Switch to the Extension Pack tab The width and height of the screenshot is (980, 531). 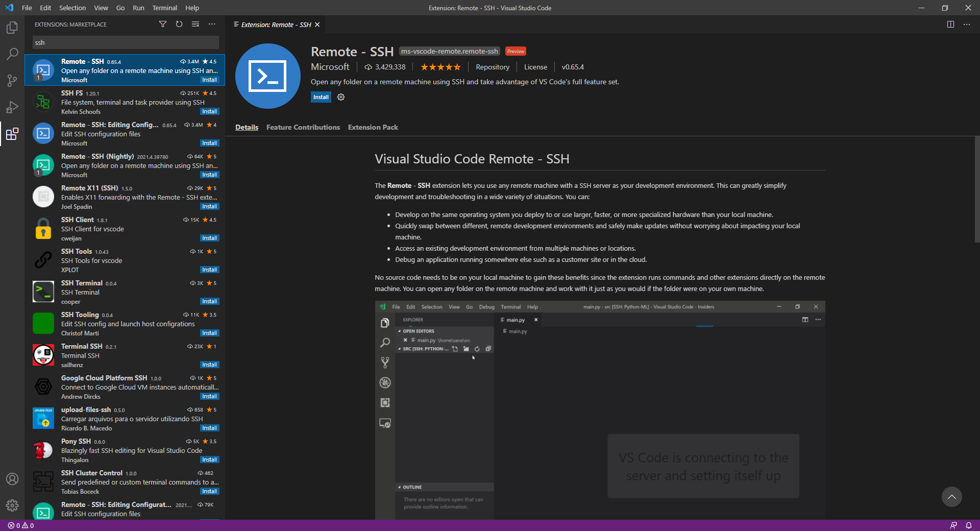pos(373,127)
